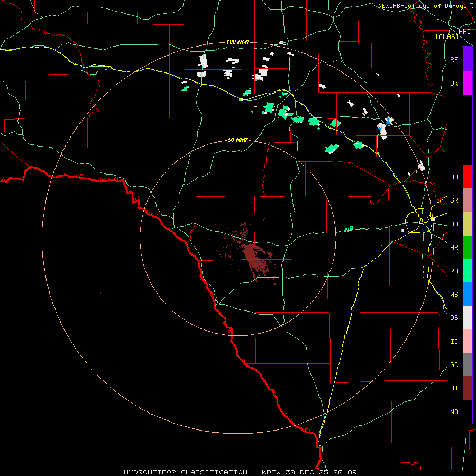
Task: Click the 'GR' legend label
Action: coord(454,200)
